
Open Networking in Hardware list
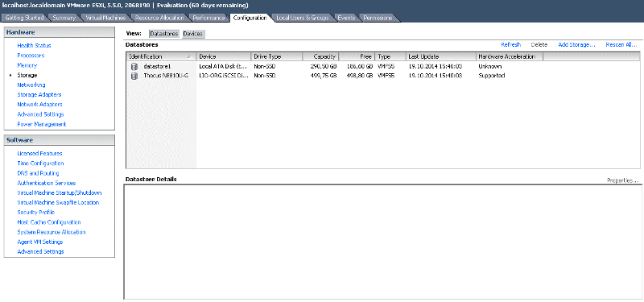[x=31, y=85]
